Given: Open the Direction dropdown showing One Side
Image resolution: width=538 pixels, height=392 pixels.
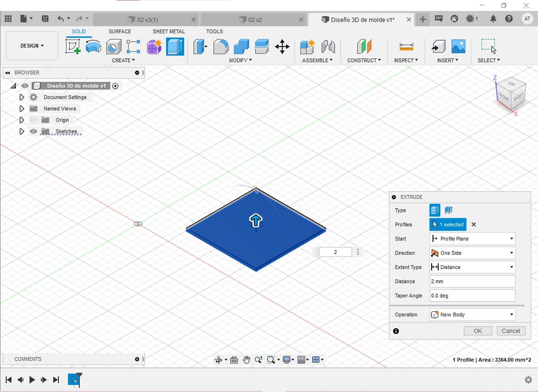Looking at the screenshot, I should click(x=472, y=253).
